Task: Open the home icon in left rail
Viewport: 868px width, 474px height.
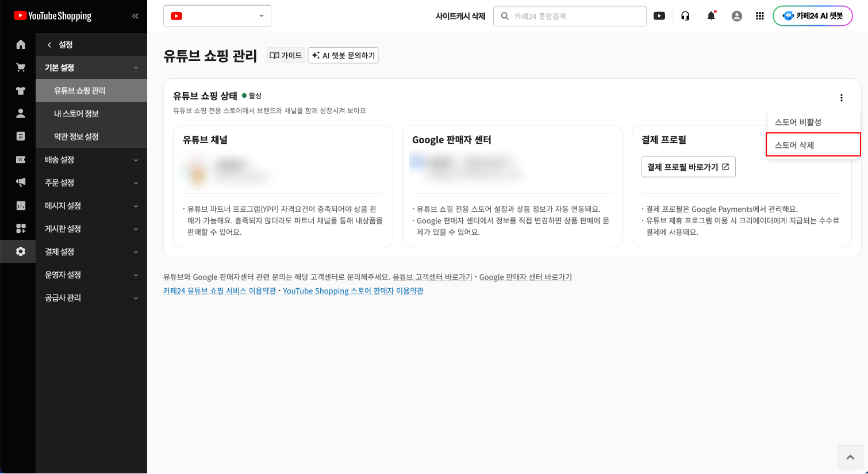Action: click(x=21, y=44)
